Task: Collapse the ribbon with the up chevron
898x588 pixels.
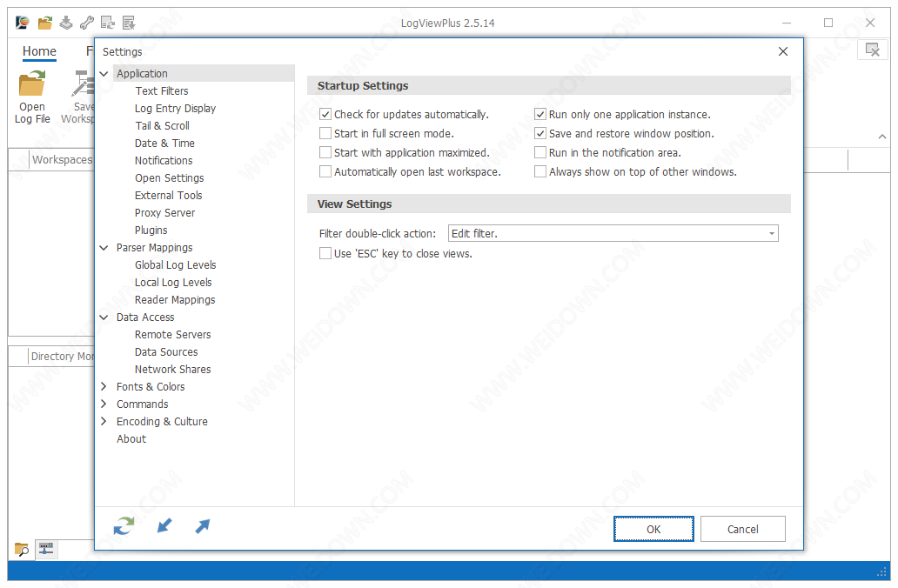Action: click(882, 137)
